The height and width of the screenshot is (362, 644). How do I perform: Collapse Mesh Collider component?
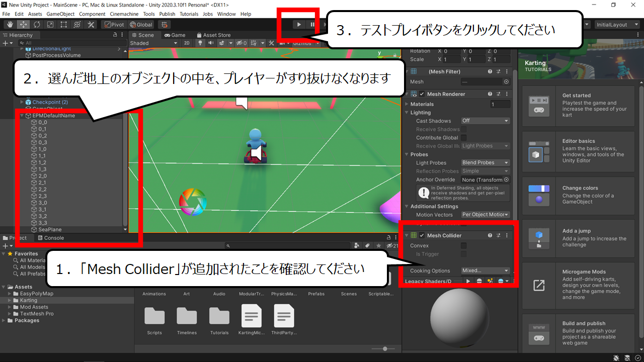click(407, 235)
